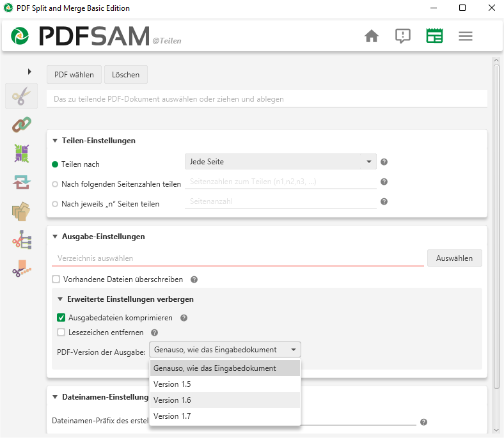This screenshot has width=504, height=438.
Task: Uncheck Ausgabedateien komprimieren
Action: pyautogui.click(x=61, y=318)
